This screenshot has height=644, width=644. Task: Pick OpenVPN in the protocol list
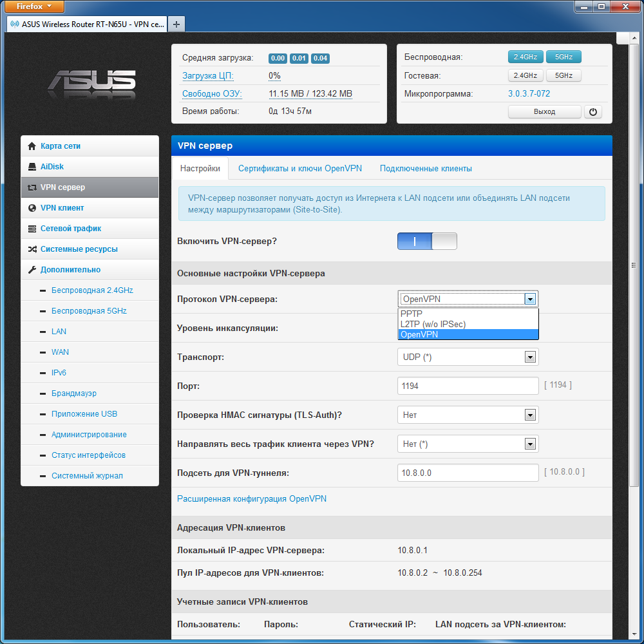(468, 334)
